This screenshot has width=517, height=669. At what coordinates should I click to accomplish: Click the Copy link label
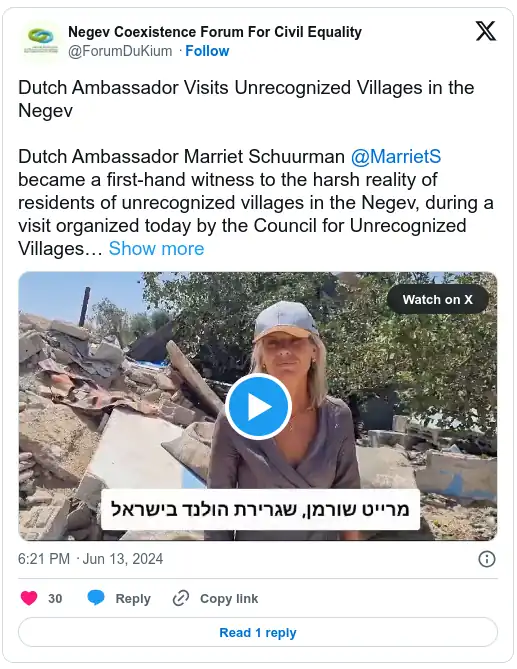tap(229, 599)
